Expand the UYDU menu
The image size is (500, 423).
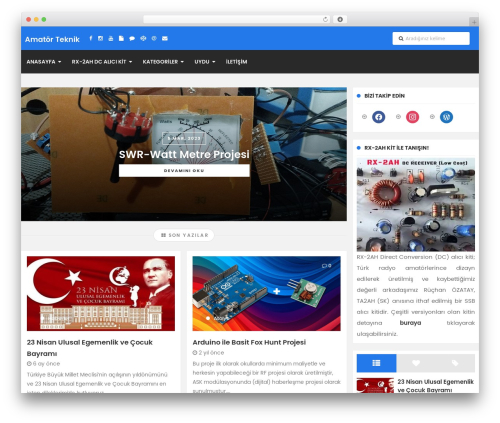(x=205, y=62)
